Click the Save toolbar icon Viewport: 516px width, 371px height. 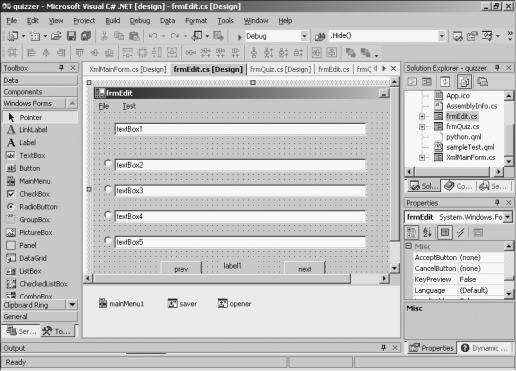point(71,36)
